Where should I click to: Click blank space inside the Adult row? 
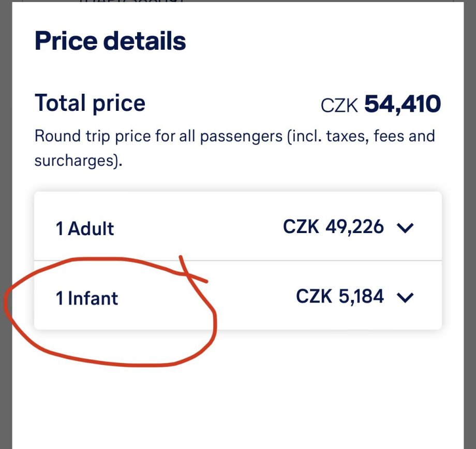tap(197, 228)
